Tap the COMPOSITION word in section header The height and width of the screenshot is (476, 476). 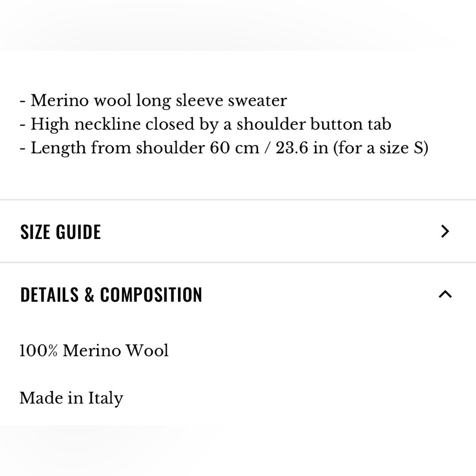151,295
